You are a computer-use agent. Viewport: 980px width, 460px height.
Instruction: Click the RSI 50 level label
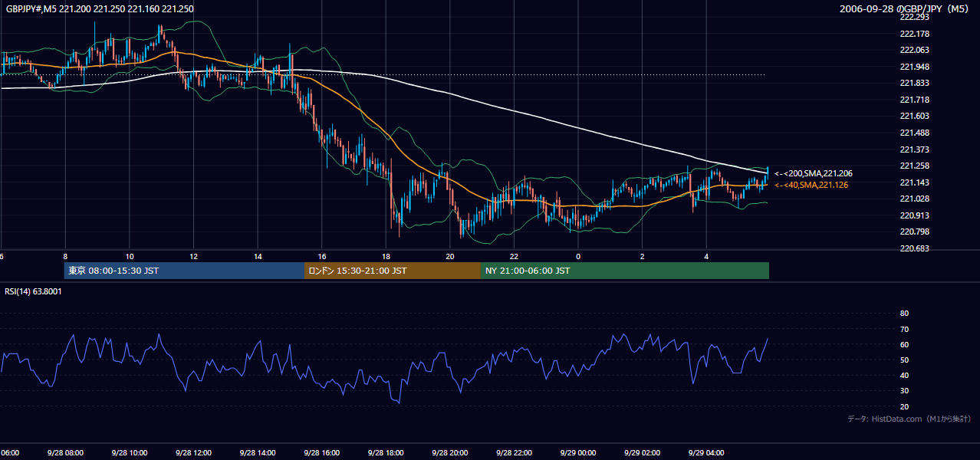pos(904,360)
